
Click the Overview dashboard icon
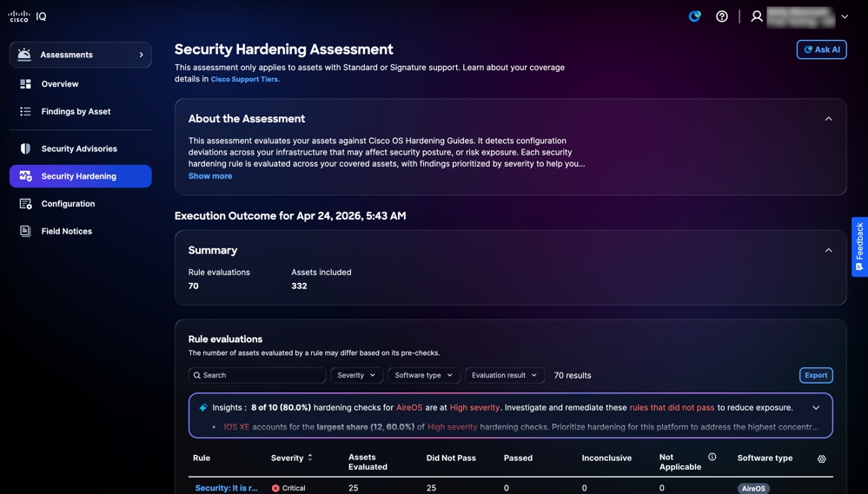tap(25, 84)
